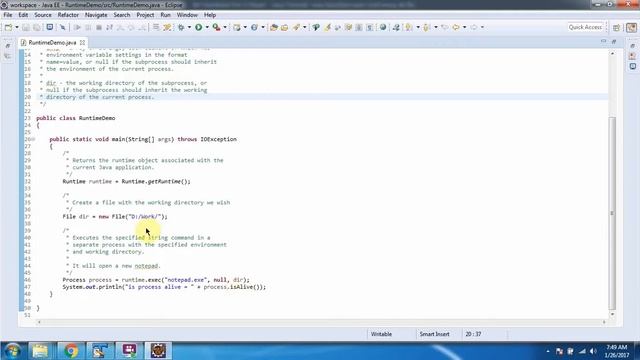Click the Debug bug icon
Screen dimensions: 640x360
tap(181, 27)
